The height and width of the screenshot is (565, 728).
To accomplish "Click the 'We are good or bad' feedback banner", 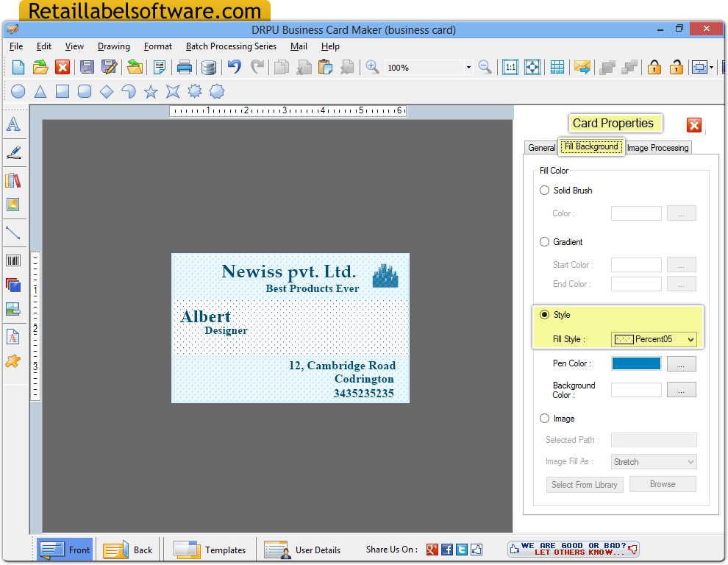I will (x=574, y=550).
